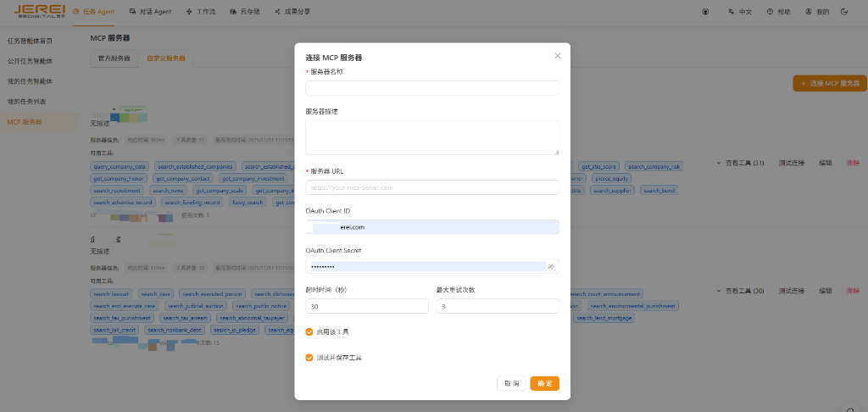Uncheck the 启用该工具 checkbox
Screen dimensions: 868x412
(x=309, y=331)
